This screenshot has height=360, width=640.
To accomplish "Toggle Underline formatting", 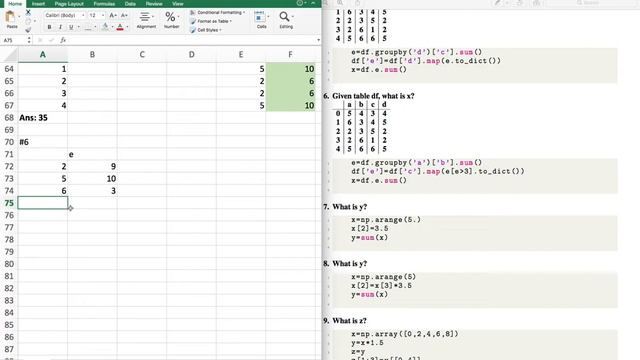I will pyautogui.click(x=71, y=27).
